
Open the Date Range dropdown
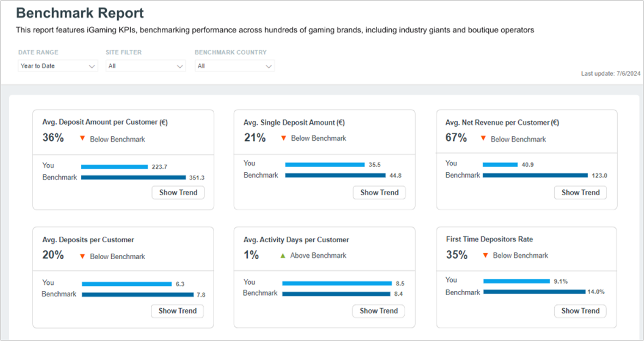[x=58, y=66]
